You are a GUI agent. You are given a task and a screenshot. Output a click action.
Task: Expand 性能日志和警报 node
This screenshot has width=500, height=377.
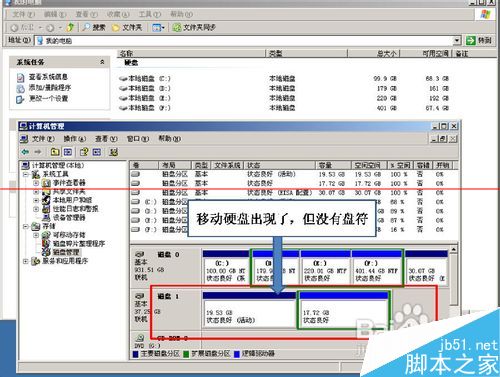click(36, 209)
